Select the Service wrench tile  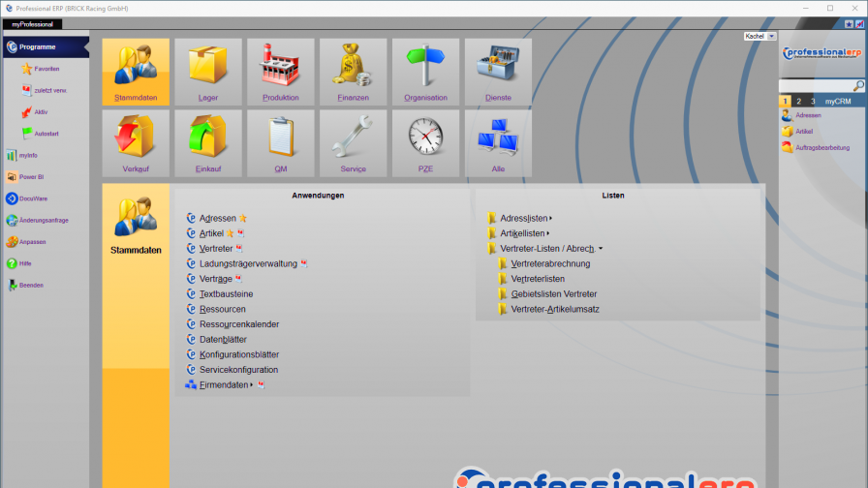pyautogui.click(x=354, y=143)
